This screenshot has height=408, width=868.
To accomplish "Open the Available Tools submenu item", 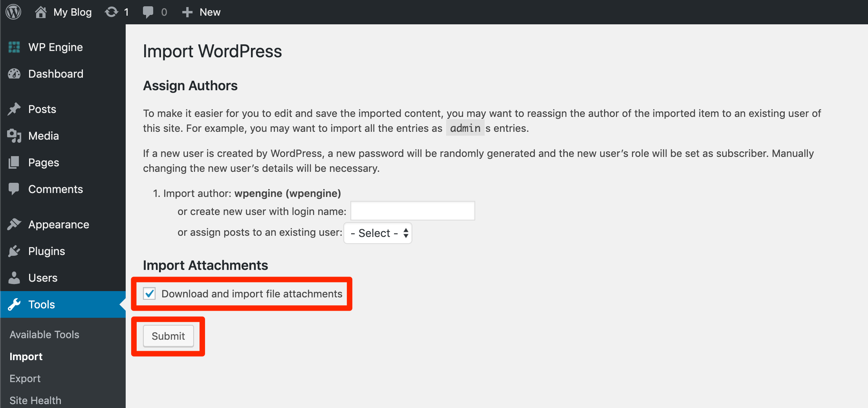I will tap(44, 335).
